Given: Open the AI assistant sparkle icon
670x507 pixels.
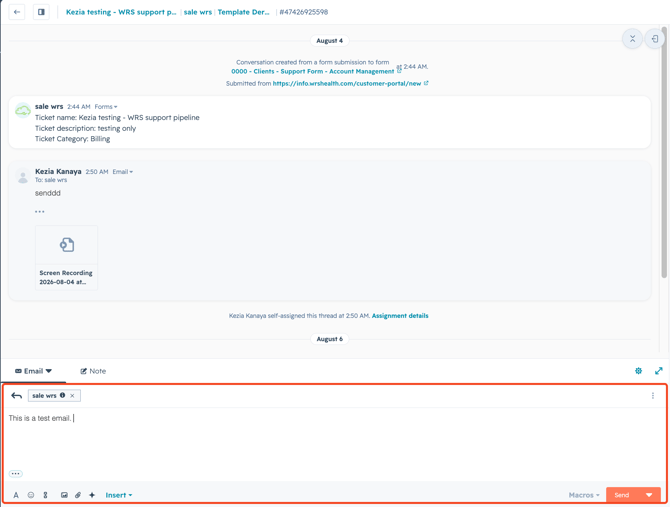Looking at the screenshot, I should pyautogui.click(x=92, y=495).
